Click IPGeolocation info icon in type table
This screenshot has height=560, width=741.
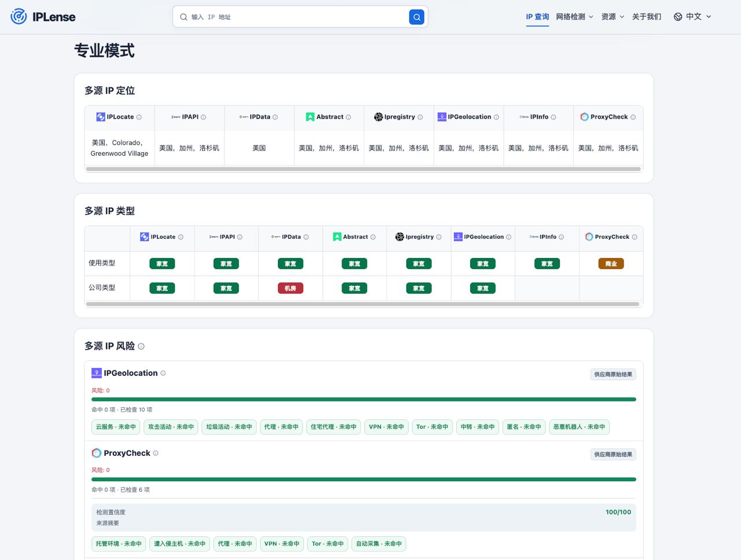pyautogui.click(x=509, y=237)
